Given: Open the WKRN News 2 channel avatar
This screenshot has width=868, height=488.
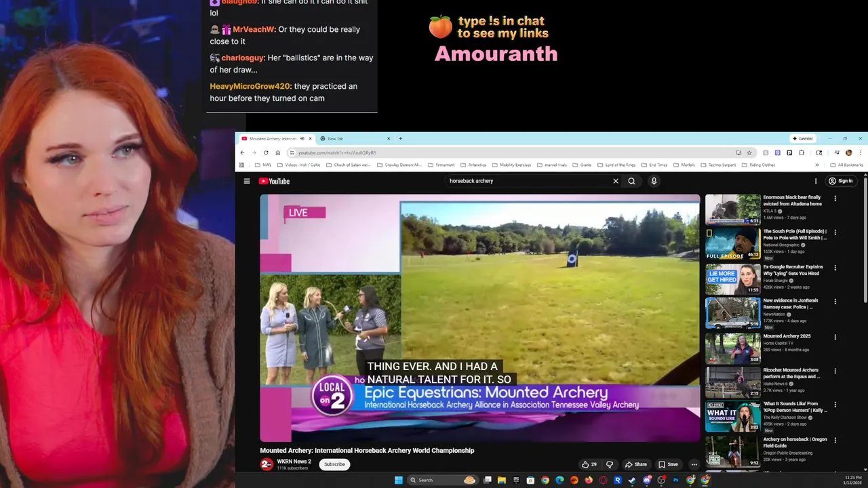Looking at the screenshot, I should (x=267, y=464).
